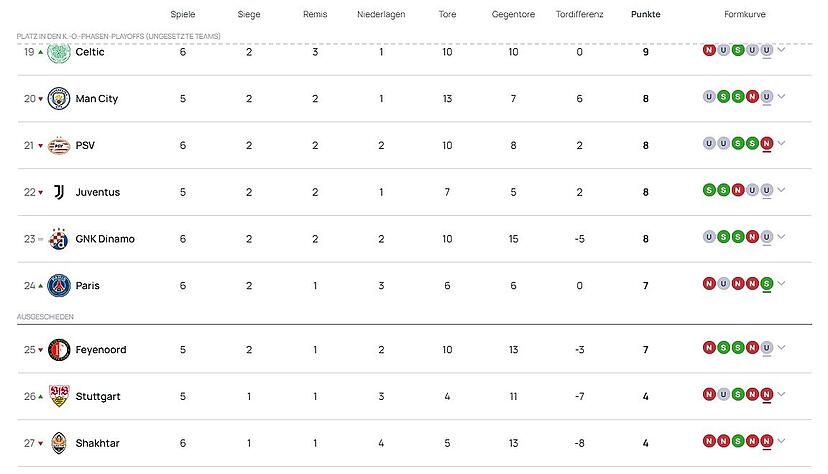Expand the Juventus row chevron

click(782, 189)
